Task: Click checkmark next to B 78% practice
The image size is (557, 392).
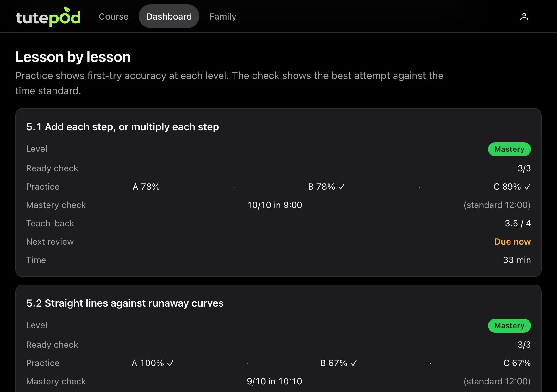Action: tap(341, 187)
